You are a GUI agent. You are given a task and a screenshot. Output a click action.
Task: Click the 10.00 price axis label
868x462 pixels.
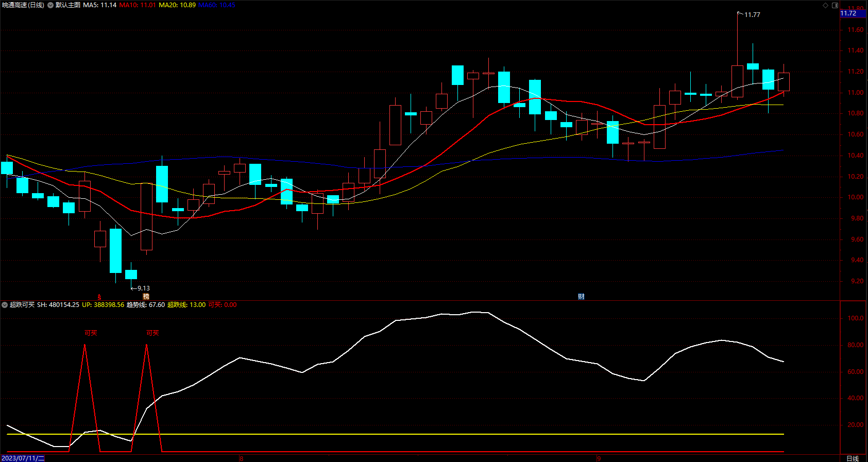click(x=856, y=197)
